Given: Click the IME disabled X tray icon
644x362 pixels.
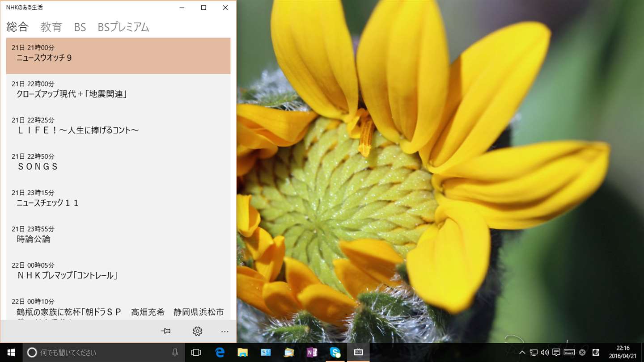Looking at the screenshot, I should [x=582, y=353].
